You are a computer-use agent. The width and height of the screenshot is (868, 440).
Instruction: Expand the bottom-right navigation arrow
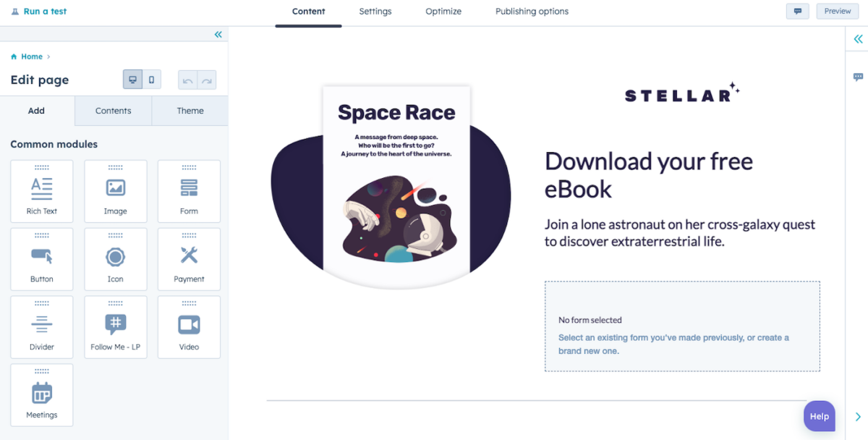tap(858, 416)
